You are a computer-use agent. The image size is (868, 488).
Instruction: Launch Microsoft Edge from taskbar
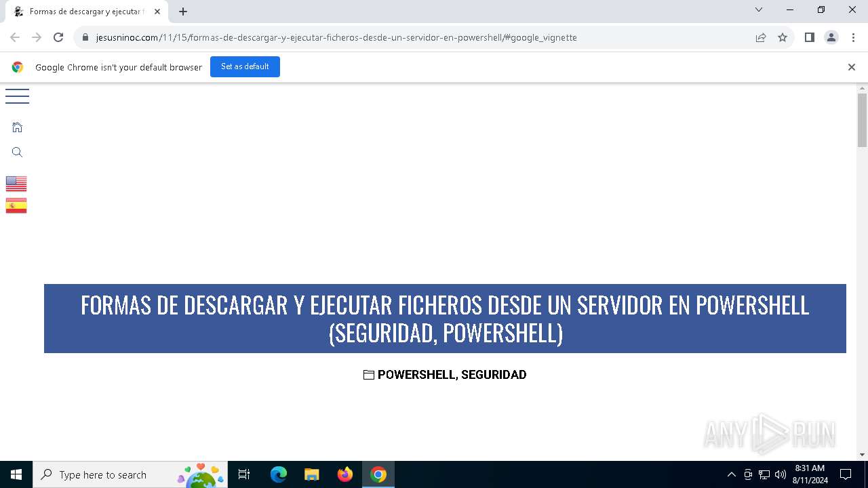(279, 474)
